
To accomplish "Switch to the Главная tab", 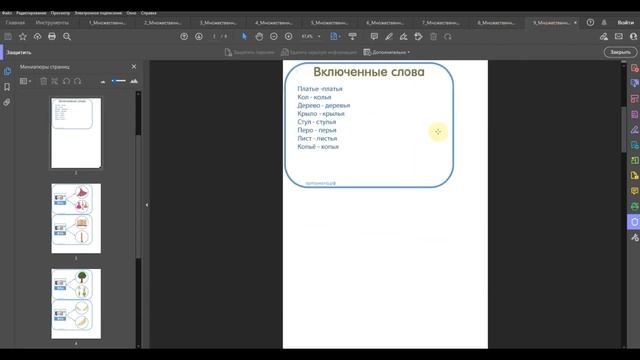I will [x=16, y=22].
